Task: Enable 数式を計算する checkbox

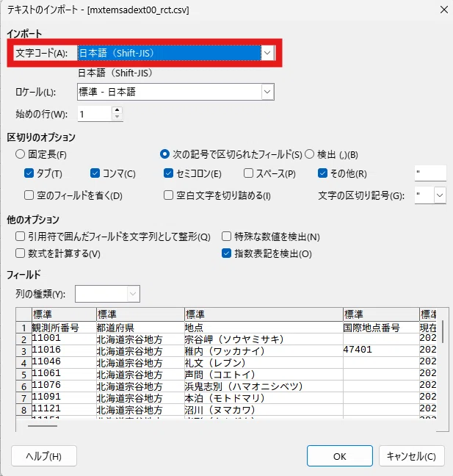Action: pyautogui.click(x=20, y=253)
